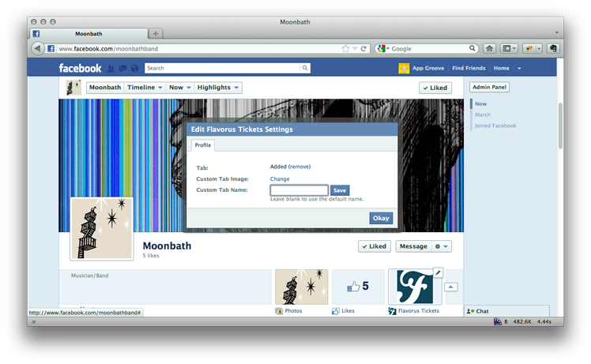The image size is (591, 364).
Task: Open the Chat bar
Action: point(506,311)
